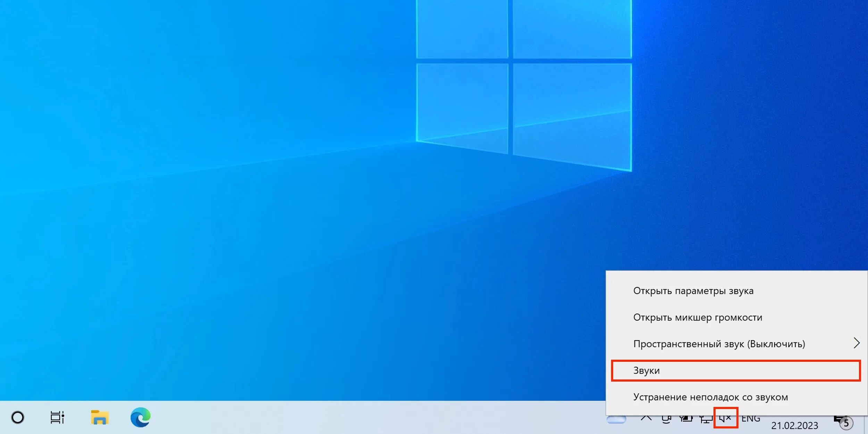Open Microsoft Edge browser

[x=141, y=417]
